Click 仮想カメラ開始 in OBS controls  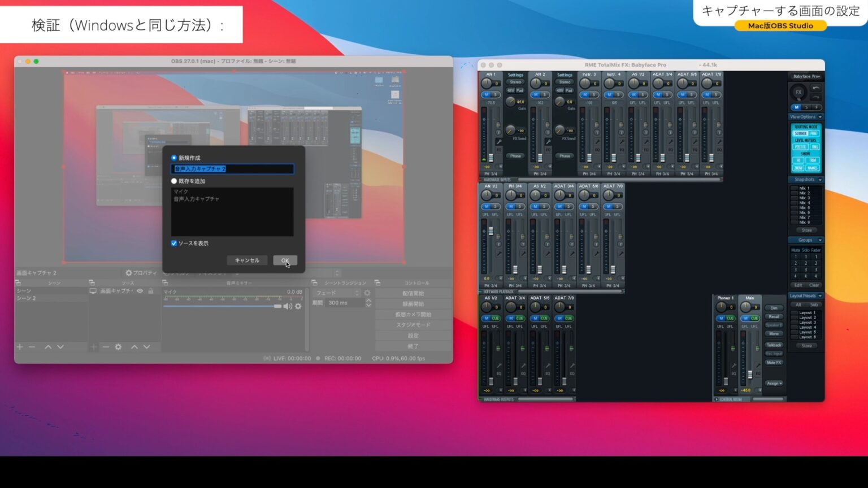point(413,315)
